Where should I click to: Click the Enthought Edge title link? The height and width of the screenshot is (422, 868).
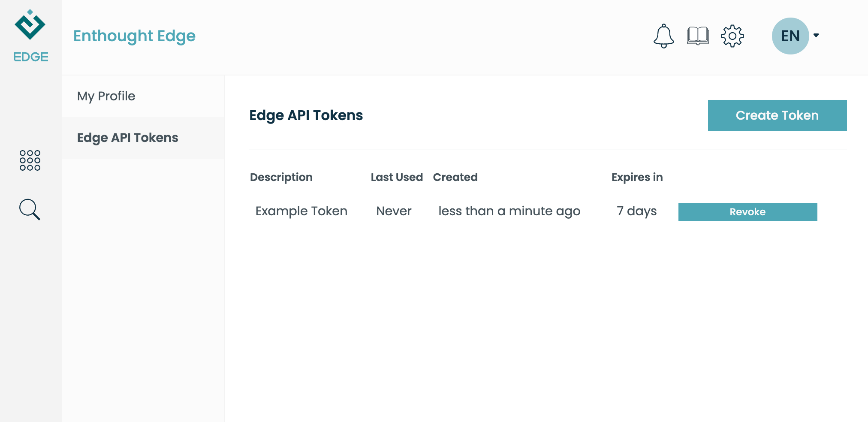(134, 36)
